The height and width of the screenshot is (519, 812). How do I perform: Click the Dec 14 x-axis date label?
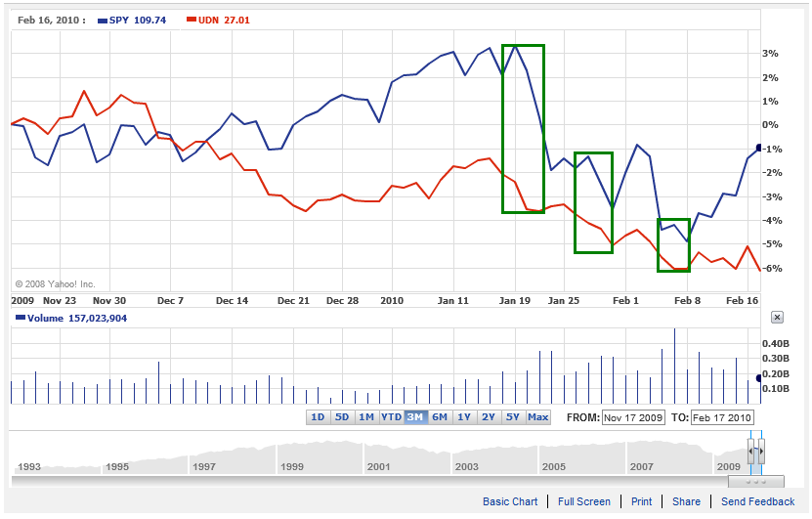tap(232, 300)
